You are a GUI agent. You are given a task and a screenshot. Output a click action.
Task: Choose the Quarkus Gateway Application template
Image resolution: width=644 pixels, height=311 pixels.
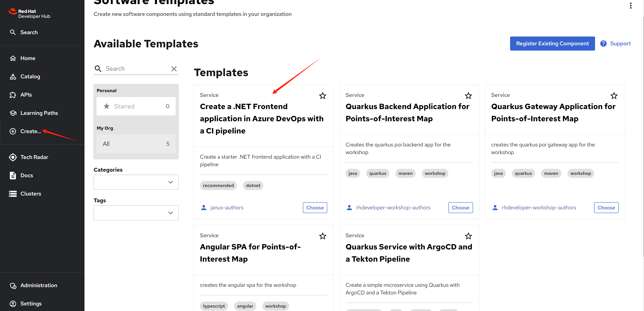(x=606, y=208)
